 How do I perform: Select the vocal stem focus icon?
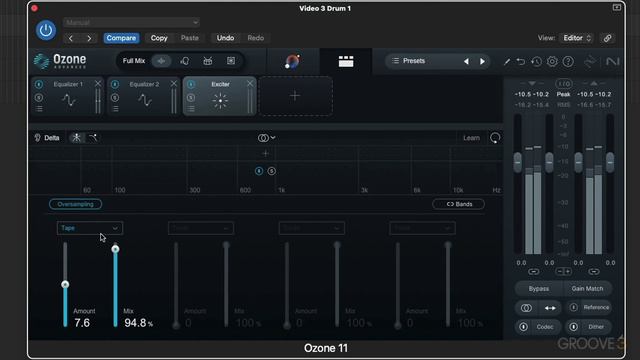point(184,61)
